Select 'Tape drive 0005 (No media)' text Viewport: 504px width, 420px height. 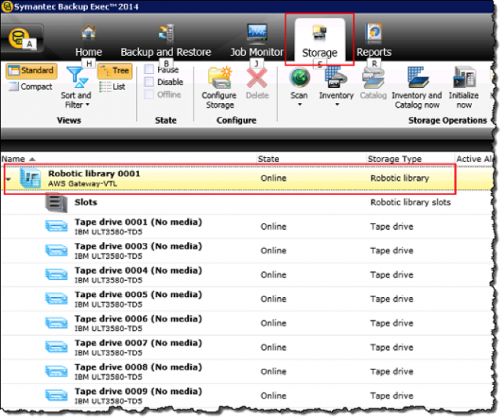pyautogui.click(x=138, y=295)
